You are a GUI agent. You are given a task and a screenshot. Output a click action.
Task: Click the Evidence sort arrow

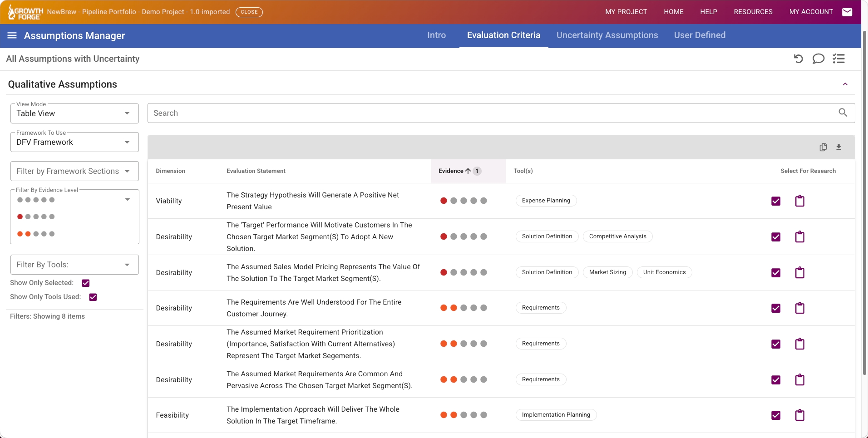(x=468, y=171)
